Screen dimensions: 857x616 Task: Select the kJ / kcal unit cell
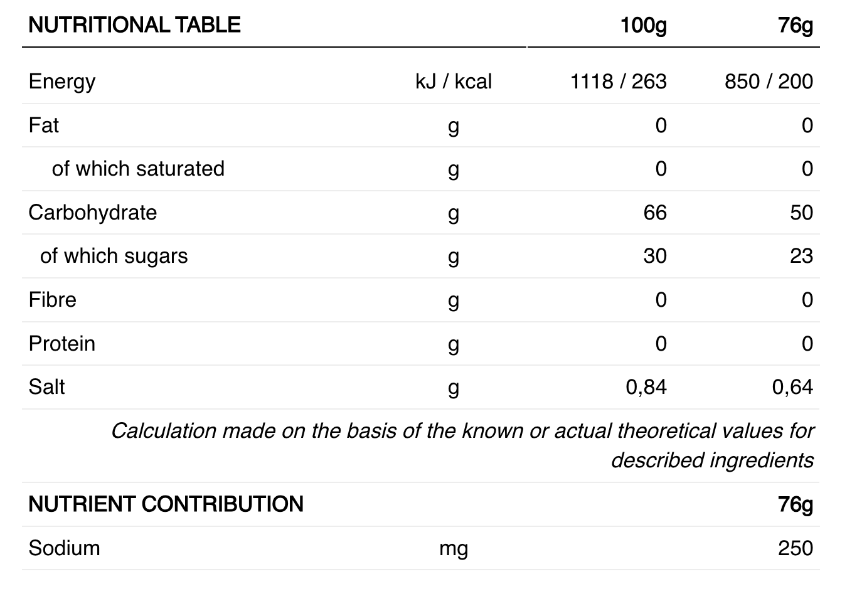pyautogui.click(x=453, y=82)
